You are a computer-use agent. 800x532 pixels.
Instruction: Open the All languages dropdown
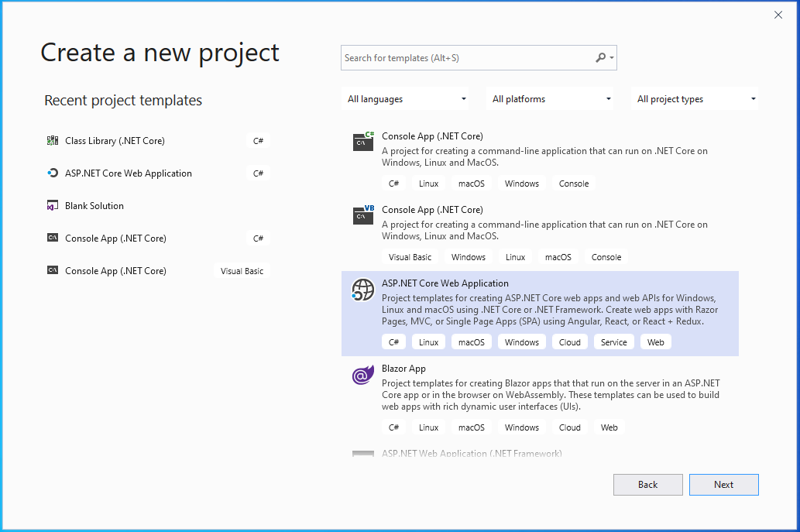tap(407, 99)
